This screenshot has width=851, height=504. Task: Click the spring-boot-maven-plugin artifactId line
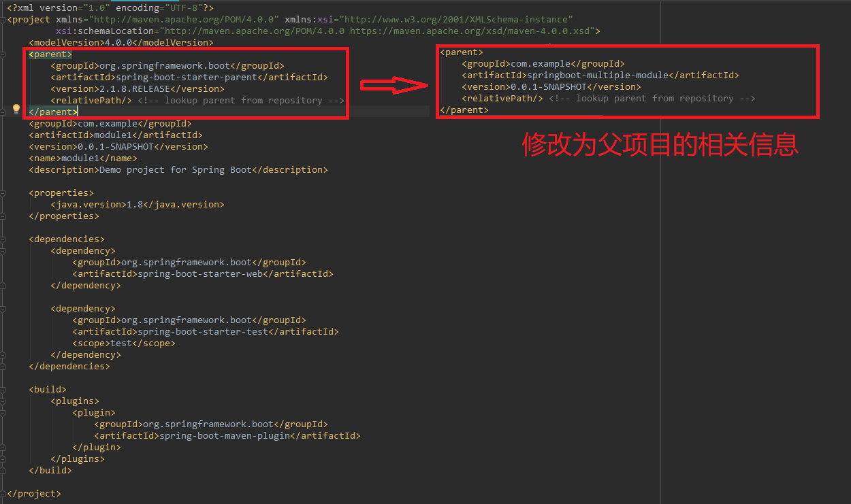point(227,436)
